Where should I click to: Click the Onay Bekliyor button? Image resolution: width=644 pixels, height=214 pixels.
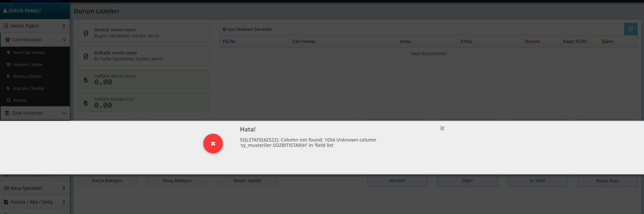(177, 181)
